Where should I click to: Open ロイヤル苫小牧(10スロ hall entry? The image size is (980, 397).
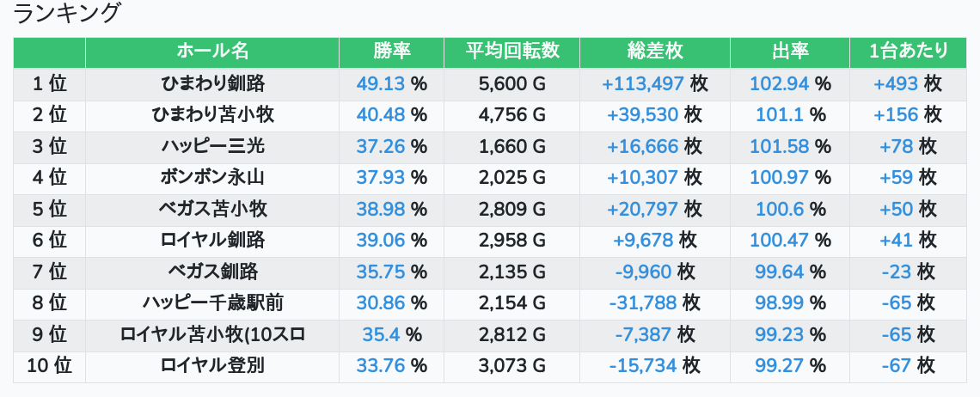pos(212,335)
